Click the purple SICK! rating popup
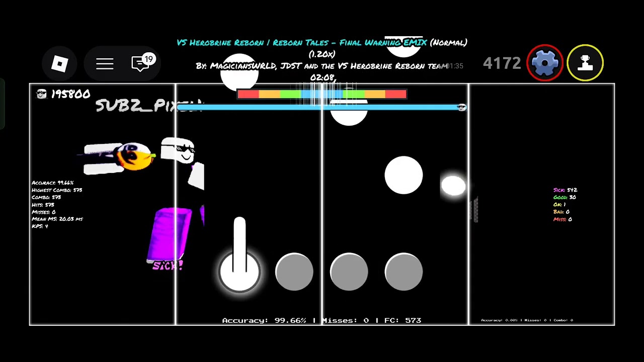The image size is (644, 362). (168, 266)
